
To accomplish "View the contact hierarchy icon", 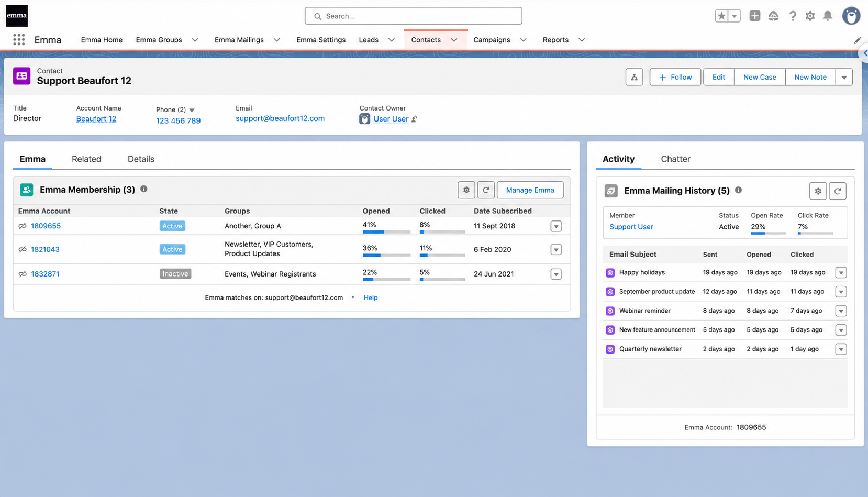I will pos(634,77).
